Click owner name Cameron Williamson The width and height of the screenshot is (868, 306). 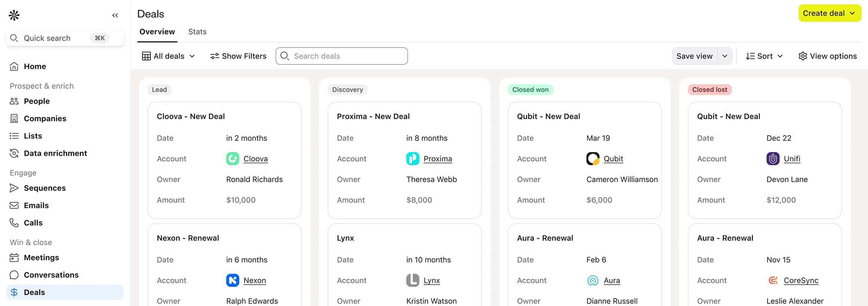coord(622,179)
